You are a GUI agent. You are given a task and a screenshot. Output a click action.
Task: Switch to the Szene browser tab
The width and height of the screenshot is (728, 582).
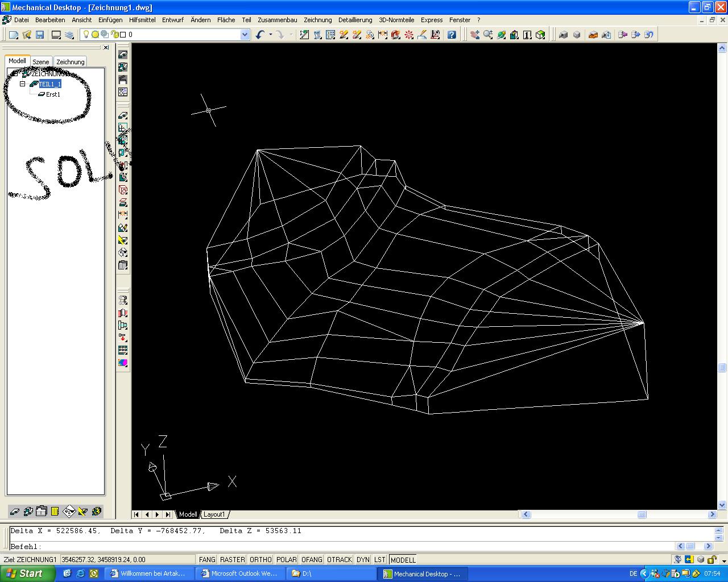41,62
